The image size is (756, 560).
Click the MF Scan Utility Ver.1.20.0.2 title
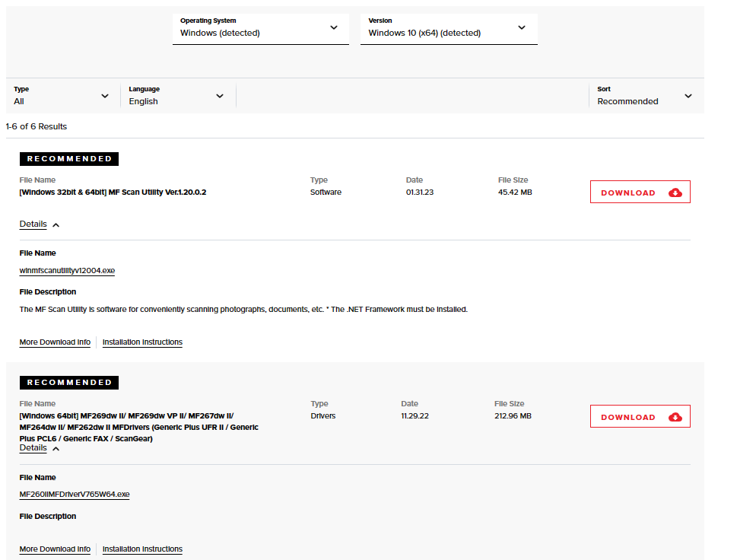tap(113, 192)
